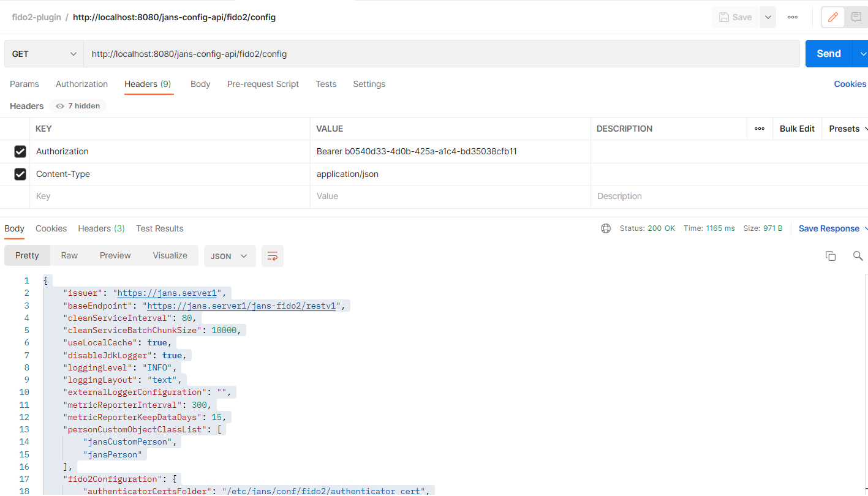
Task: Click the ellipsis in the headers table column
Action: pos(760,129)
